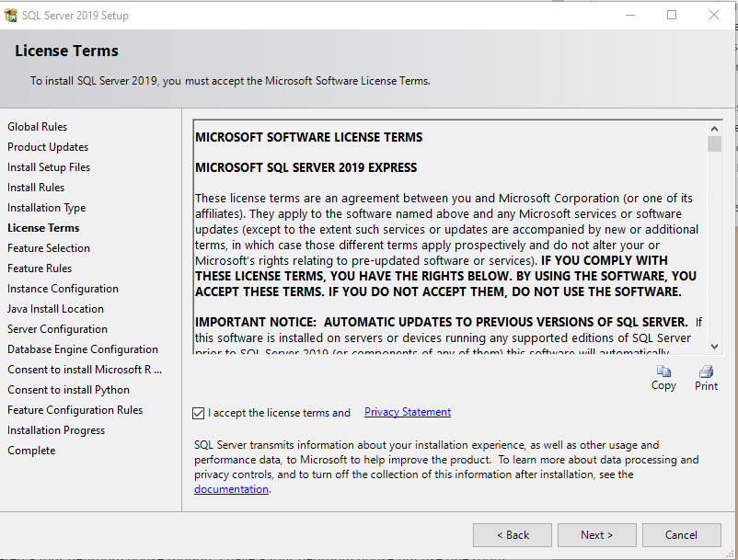Select the Global Rules step

click(37, 127)
